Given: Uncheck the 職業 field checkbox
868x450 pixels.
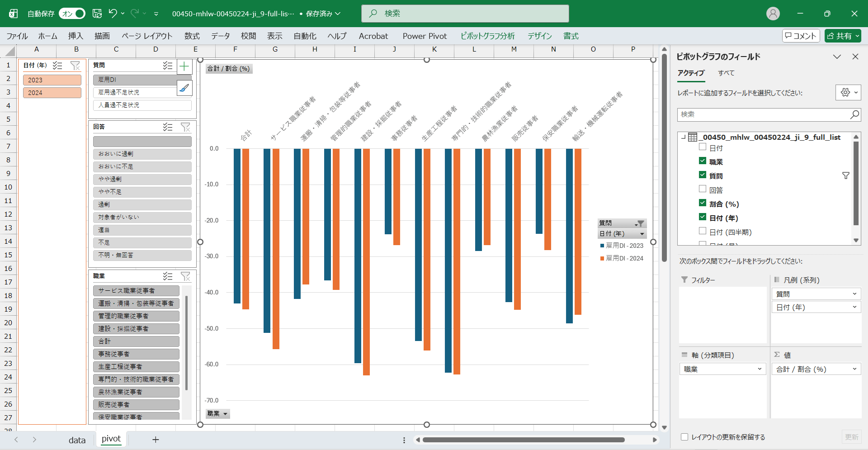Looking at the screenshot, I should point(703,161).
